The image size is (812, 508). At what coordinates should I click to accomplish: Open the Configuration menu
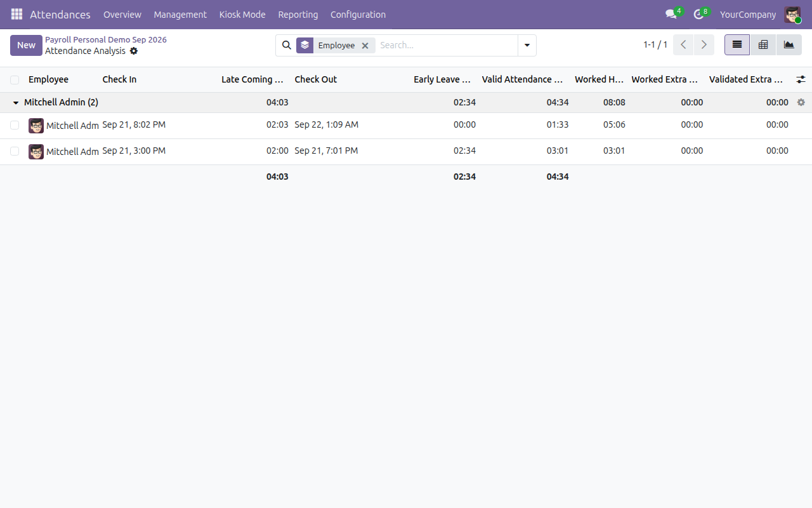point(358,14)
